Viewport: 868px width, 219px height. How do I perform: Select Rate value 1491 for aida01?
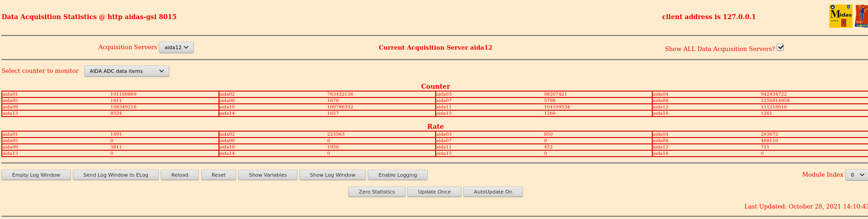[x=116, y=134]
